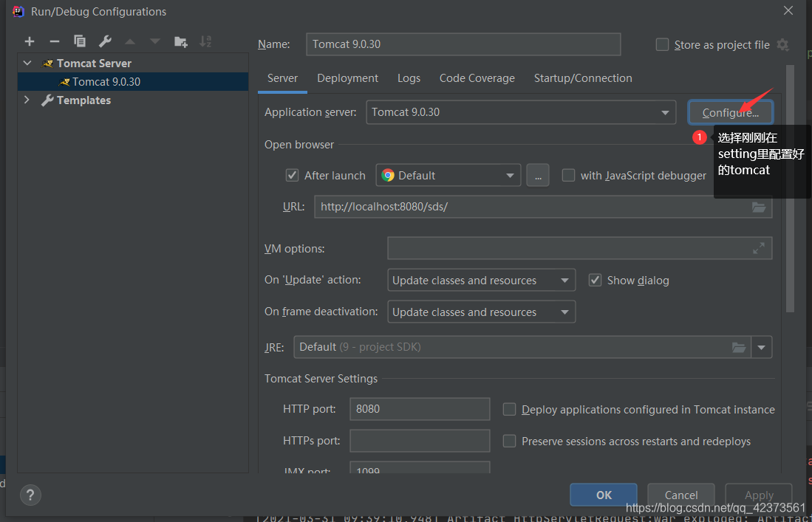812x522 pixels.
Task: Switch to the Server tab
Action: pyautogui.click(x=282, y=78)
